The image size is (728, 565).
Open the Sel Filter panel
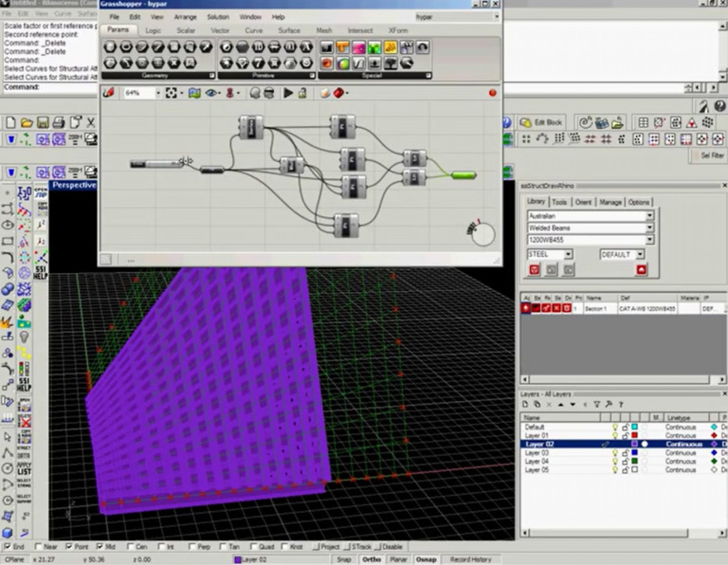714,155
